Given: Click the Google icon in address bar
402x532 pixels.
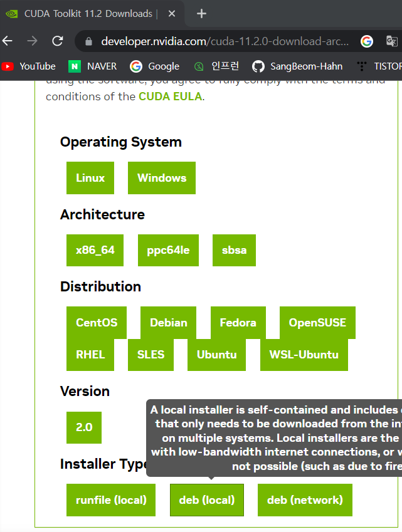Looking at the screenshot, I should click(367, 41).
